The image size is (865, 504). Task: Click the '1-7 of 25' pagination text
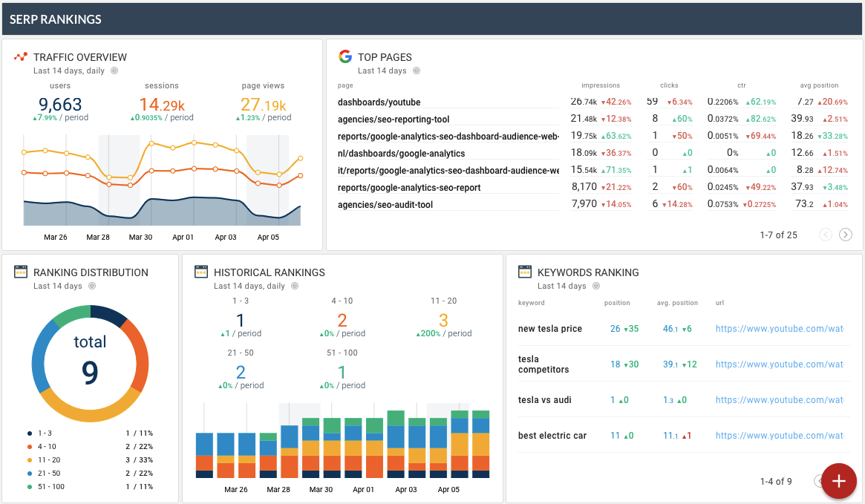point(778,235)
